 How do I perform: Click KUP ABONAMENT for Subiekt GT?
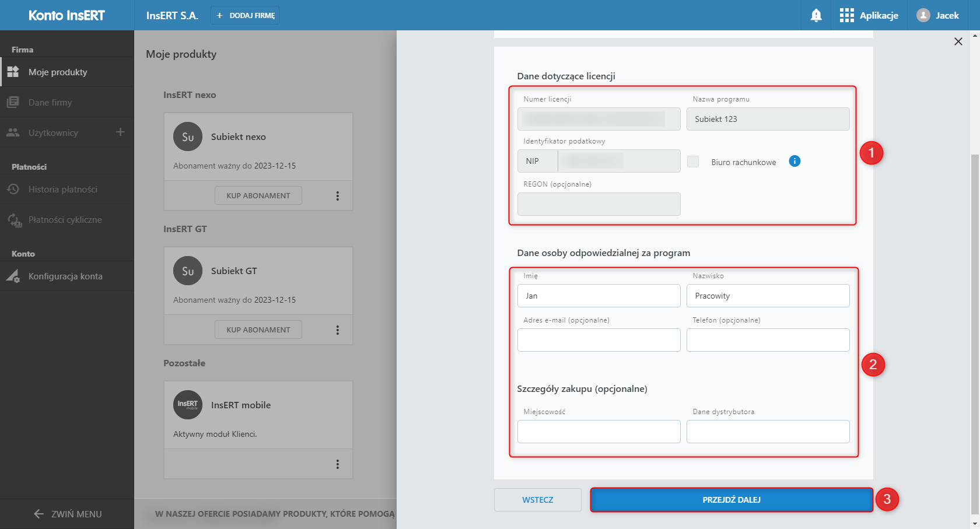click(x=258, y=330)
